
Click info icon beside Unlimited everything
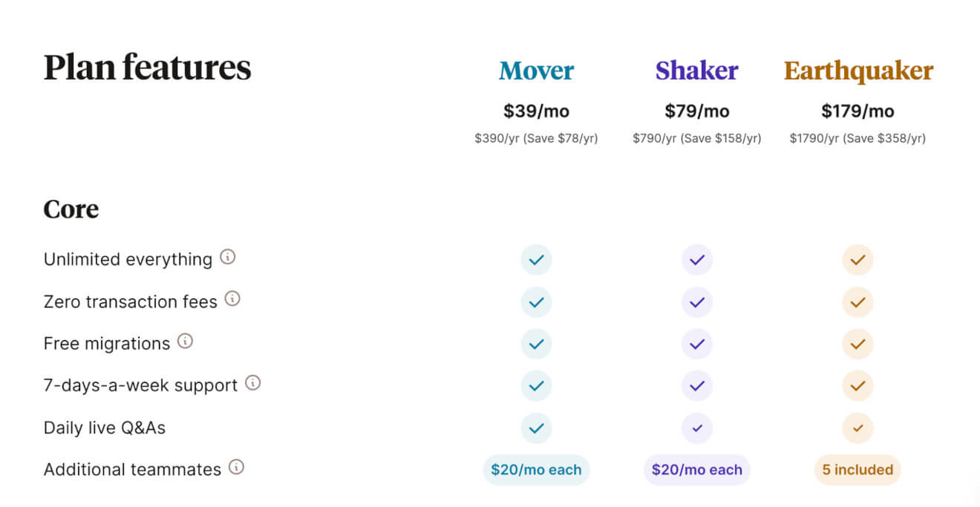point(228,258)
